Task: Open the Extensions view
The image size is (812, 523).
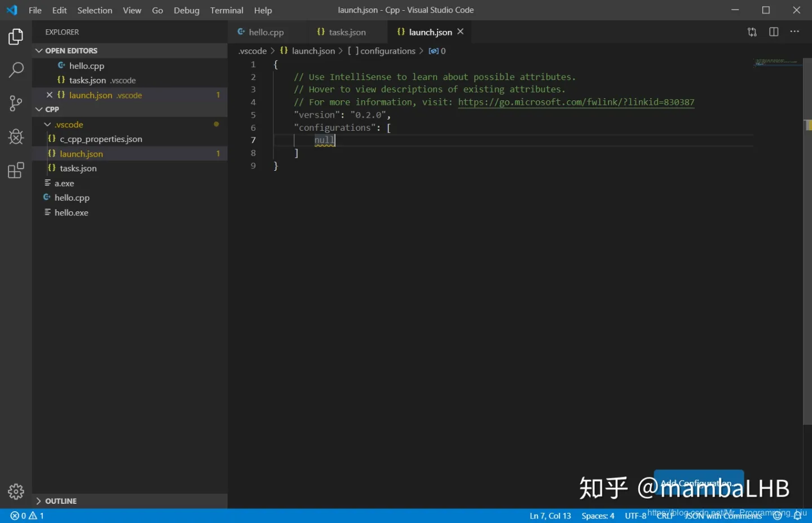Action: click(x=15, y=170)
